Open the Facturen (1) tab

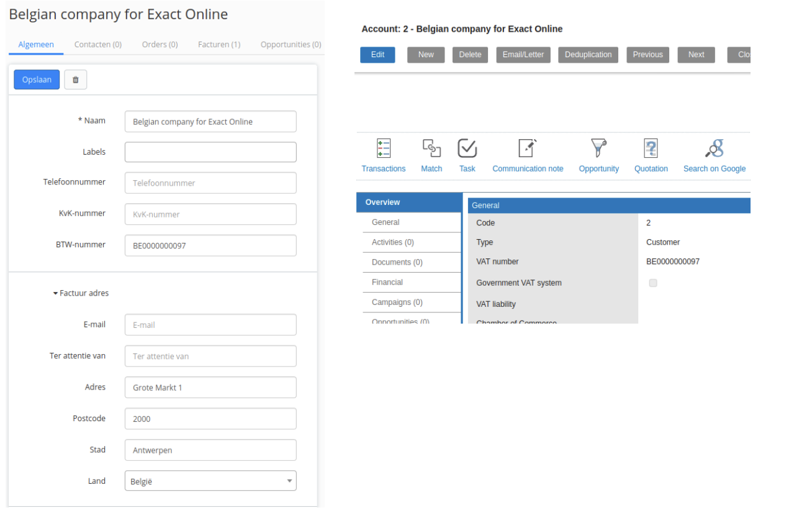tap(219, 45)
